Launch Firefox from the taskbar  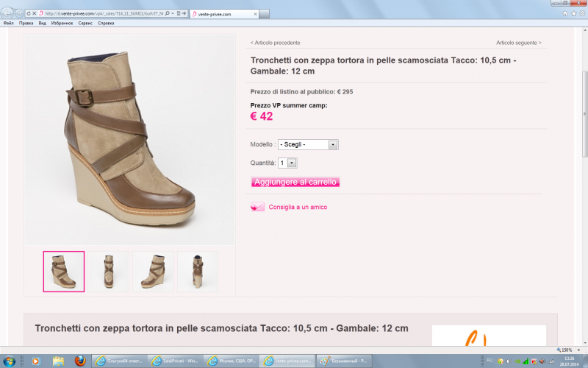(x=80, y=361)
